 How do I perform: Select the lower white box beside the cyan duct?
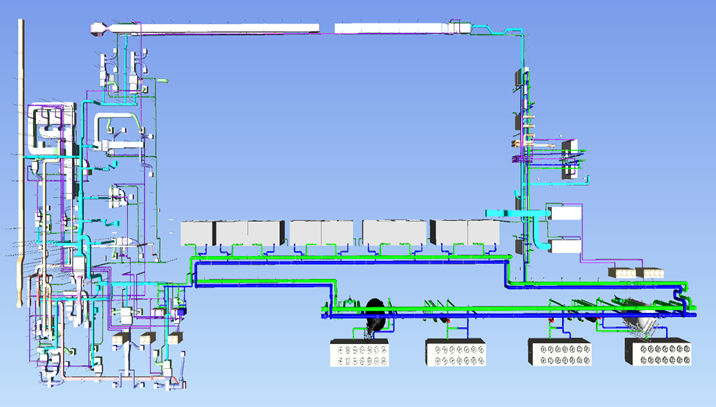(x=566, y=247)
